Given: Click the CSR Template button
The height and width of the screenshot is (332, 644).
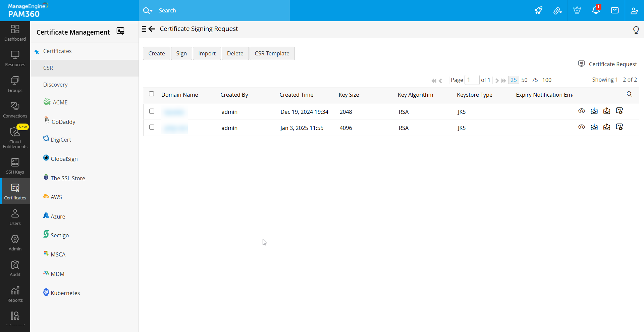Looking at the screenshot, I should point(272,53).
